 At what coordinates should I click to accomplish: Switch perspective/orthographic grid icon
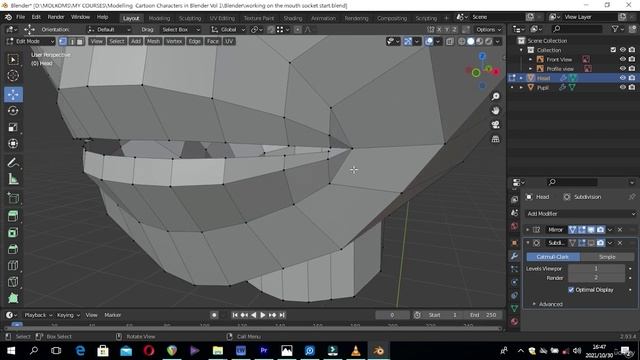coord(495,139)
